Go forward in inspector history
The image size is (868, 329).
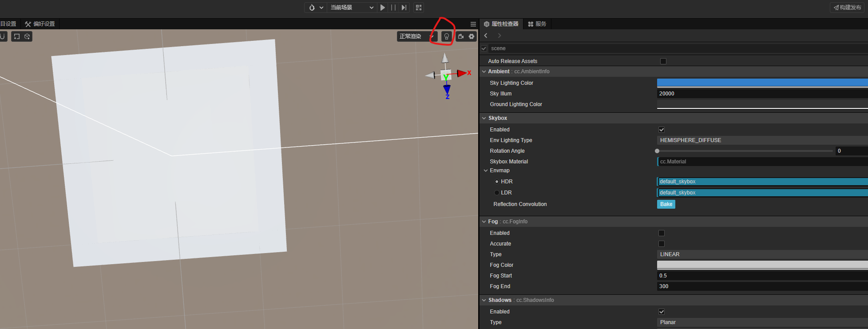[x=499, y=36]
